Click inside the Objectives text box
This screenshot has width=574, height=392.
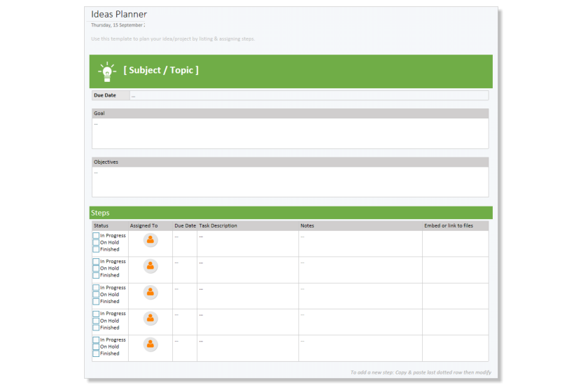[x=290, y=182]
